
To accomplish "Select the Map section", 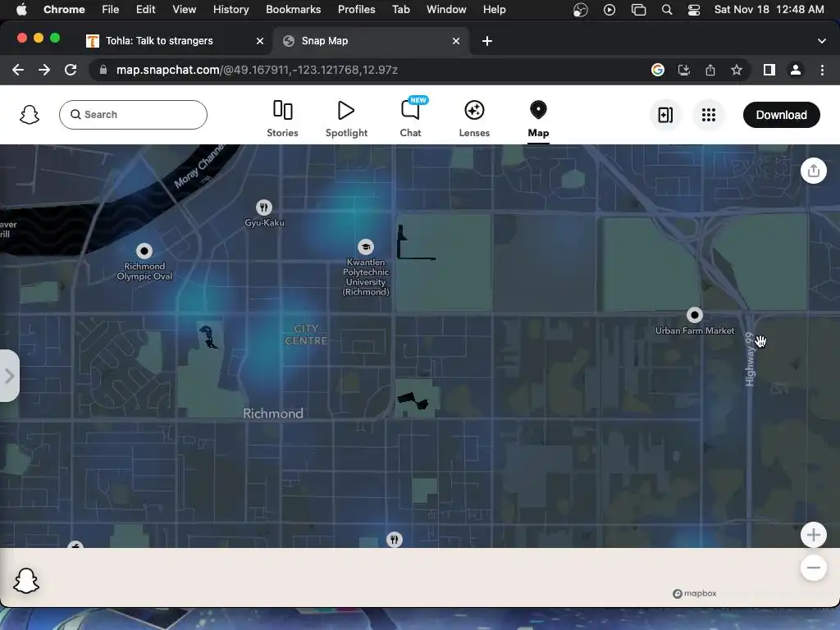I will click(x=538, y=118).
